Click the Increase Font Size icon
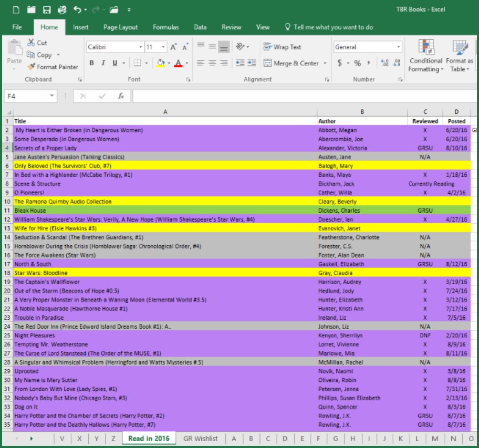The image size is (479, 448). [x=173, y=47]
